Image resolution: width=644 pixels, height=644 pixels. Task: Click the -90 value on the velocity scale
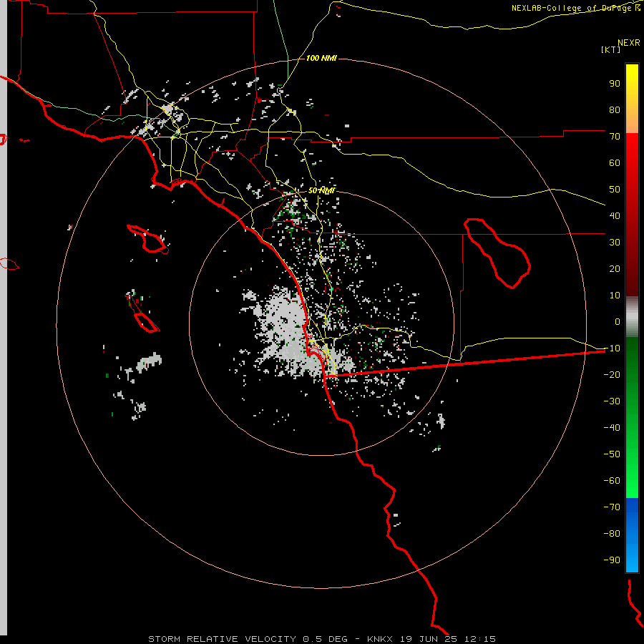pyautogui.click(x=612, y=560)
